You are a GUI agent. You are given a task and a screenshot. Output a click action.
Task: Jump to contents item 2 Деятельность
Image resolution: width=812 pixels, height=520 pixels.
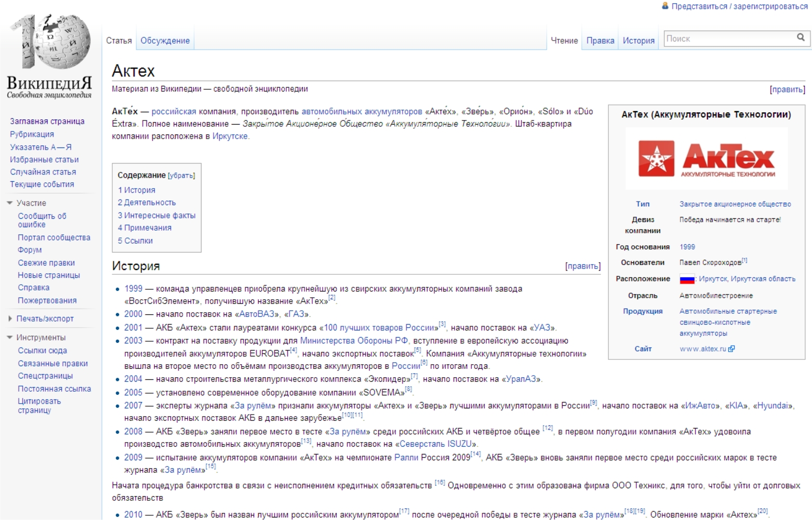[147, 203]
